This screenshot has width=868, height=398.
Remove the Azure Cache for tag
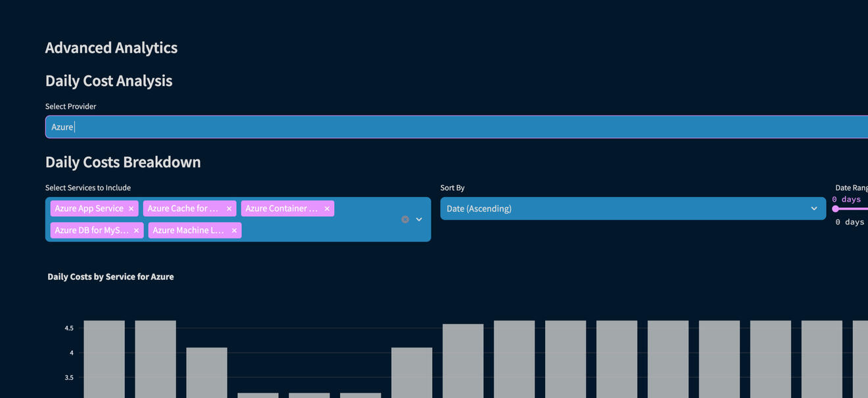229,209
